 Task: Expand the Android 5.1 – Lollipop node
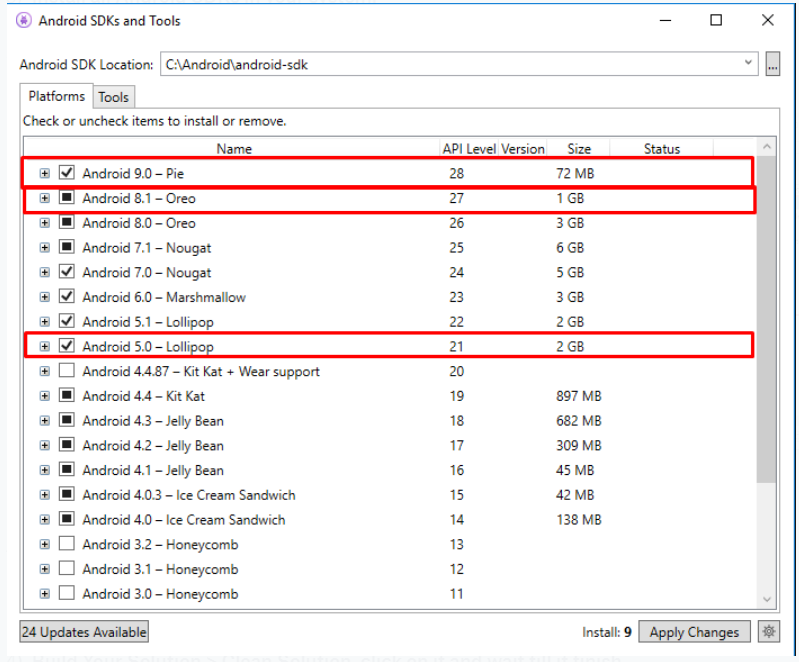click(45, 322)
